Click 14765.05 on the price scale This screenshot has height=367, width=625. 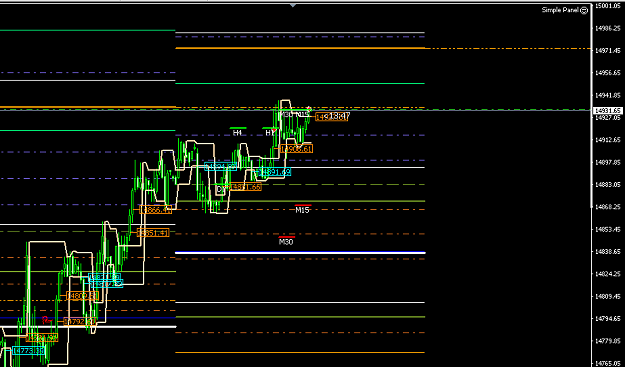click(609, 363)
